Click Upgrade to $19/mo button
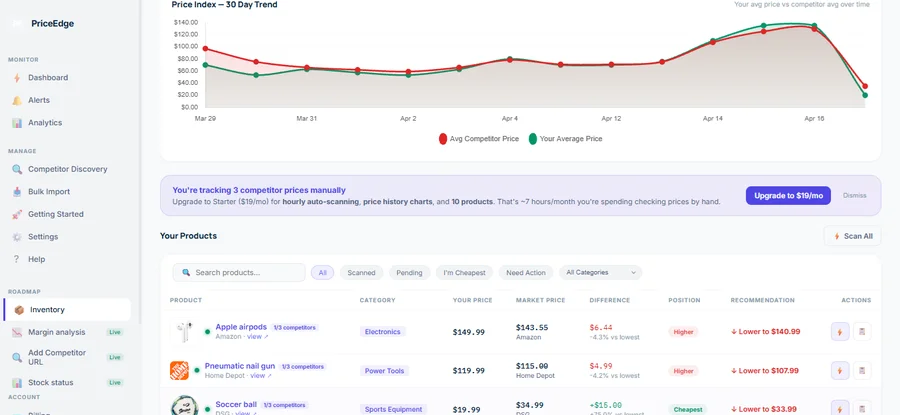This screenshot has width=900, height=415. pos(788,196)
